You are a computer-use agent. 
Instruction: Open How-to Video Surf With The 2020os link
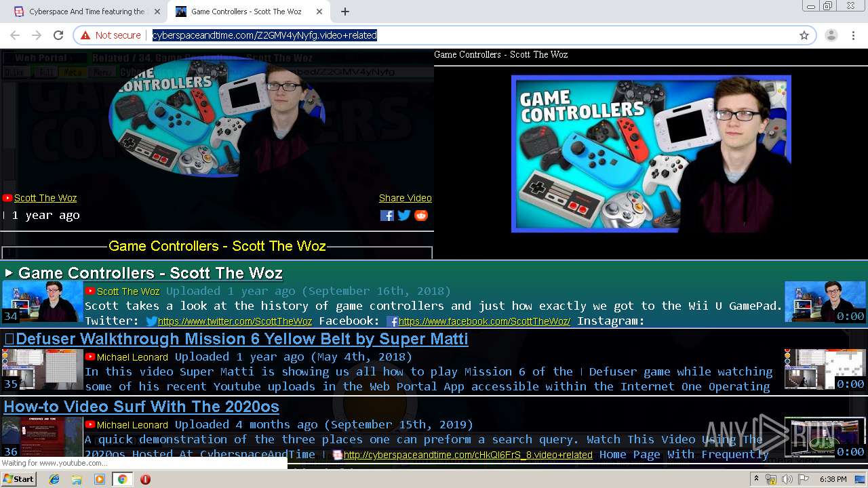click(x=141, y=407)
